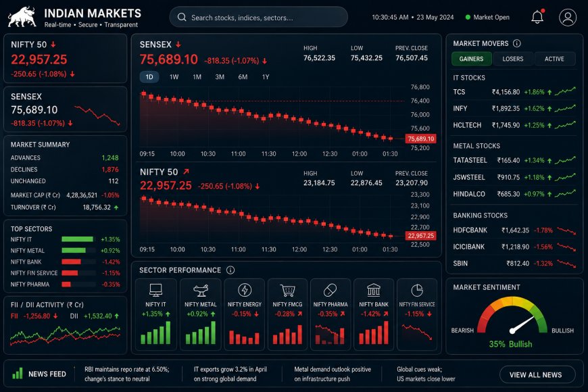Select the NIFTY PHARMA pill icon
Screen dimensions: 588x392
(330, 290)
